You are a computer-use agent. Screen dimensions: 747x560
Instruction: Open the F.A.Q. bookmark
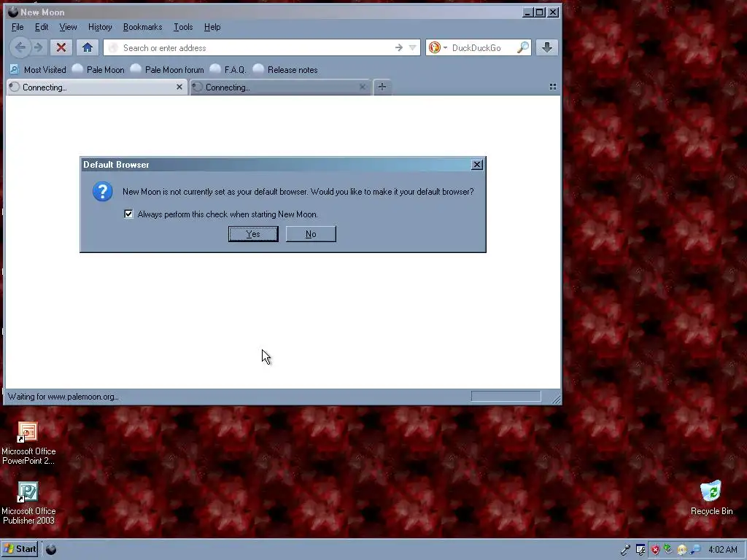[228, 69]
